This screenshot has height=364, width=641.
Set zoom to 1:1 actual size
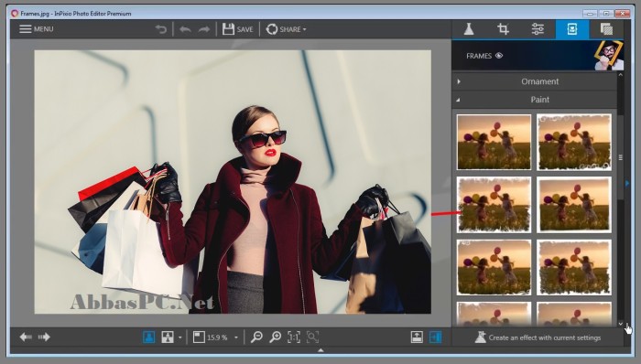coord(294,337)
